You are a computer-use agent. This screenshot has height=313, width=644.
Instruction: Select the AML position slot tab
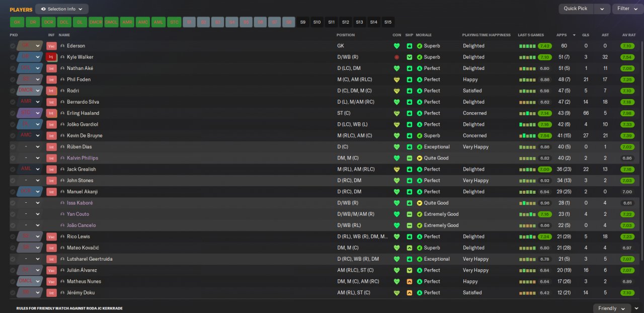point(158,22)
